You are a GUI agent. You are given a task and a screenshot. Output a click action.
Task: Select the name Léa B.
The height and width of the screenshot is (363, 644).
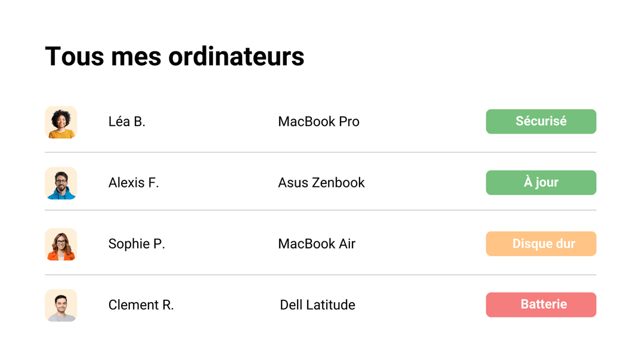[x=126, y=122]
